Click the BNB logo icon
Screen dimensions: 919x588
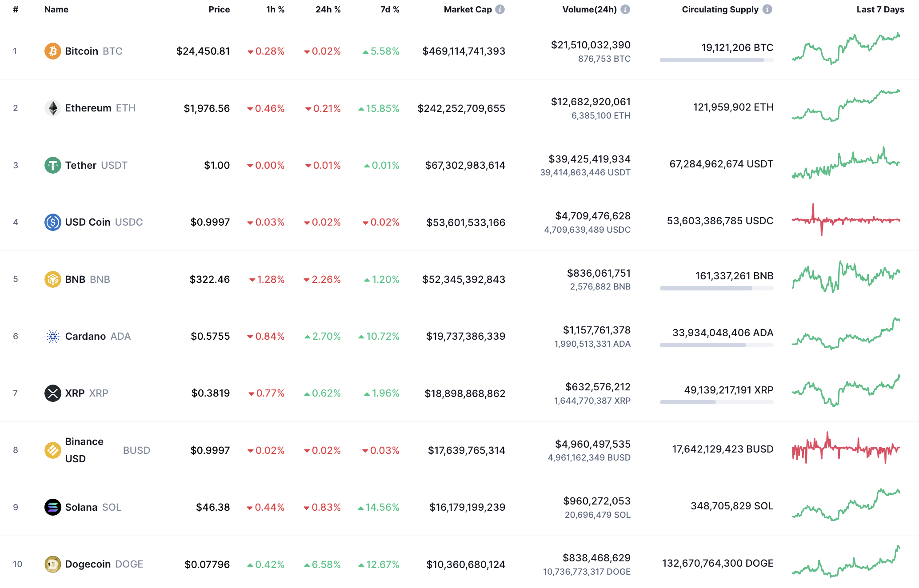[x=53, y=279]
